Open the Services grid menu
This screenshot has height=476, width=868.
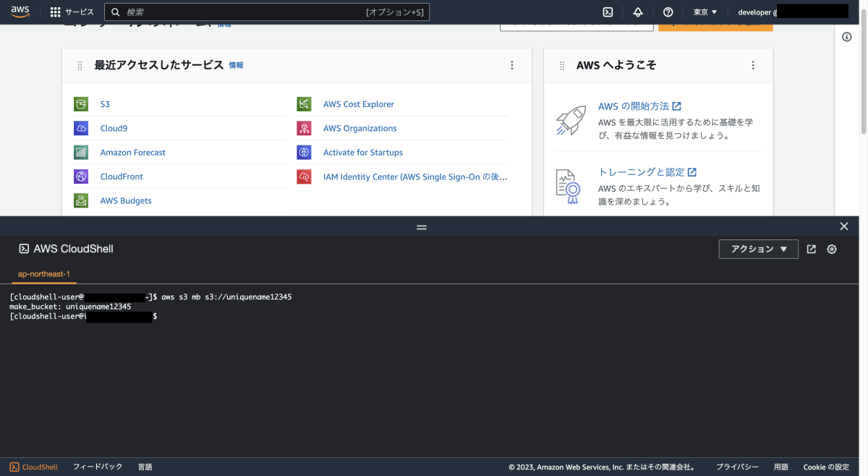coord(72,12)
